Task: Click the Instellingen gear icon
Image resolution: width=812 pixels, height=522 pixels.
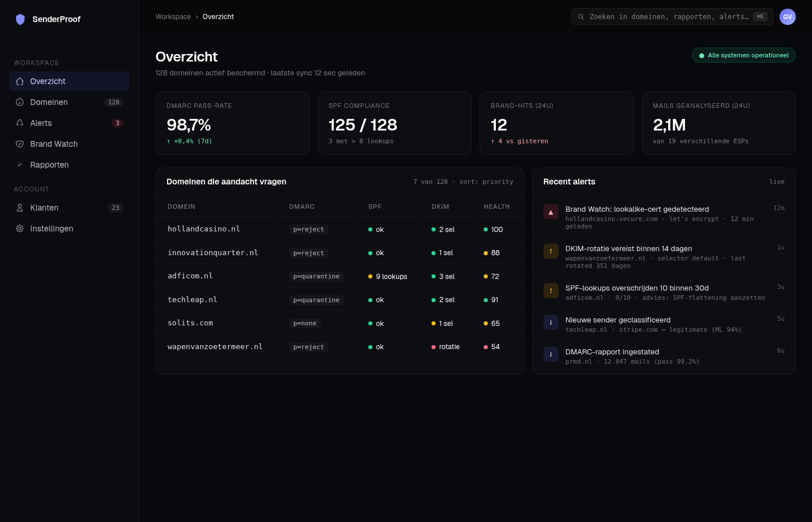Action: (20, 229)
